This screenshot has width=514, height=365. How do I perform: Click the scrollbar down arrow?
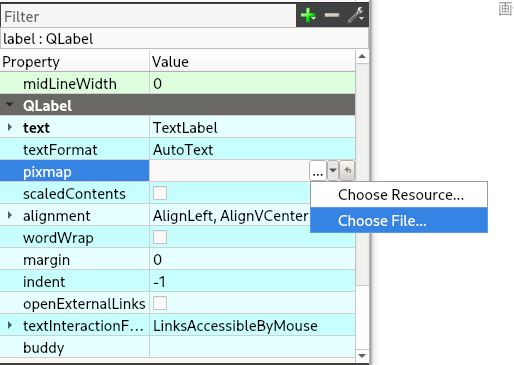click(362, 356)
